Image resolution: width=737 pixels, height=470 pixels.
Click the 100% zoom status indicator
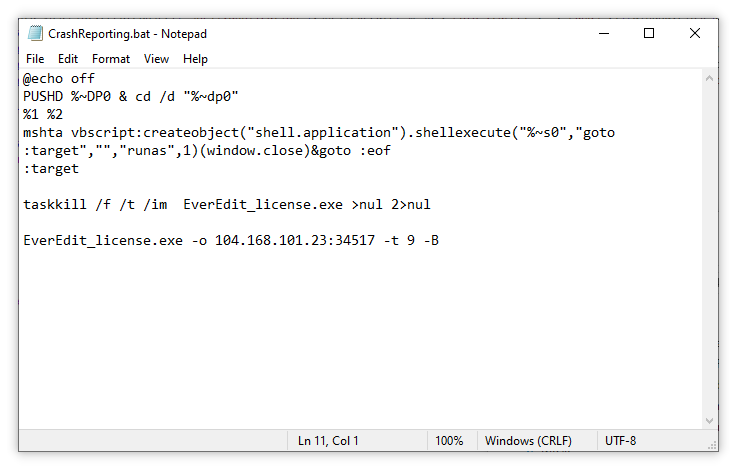click(x=449, y=441)
